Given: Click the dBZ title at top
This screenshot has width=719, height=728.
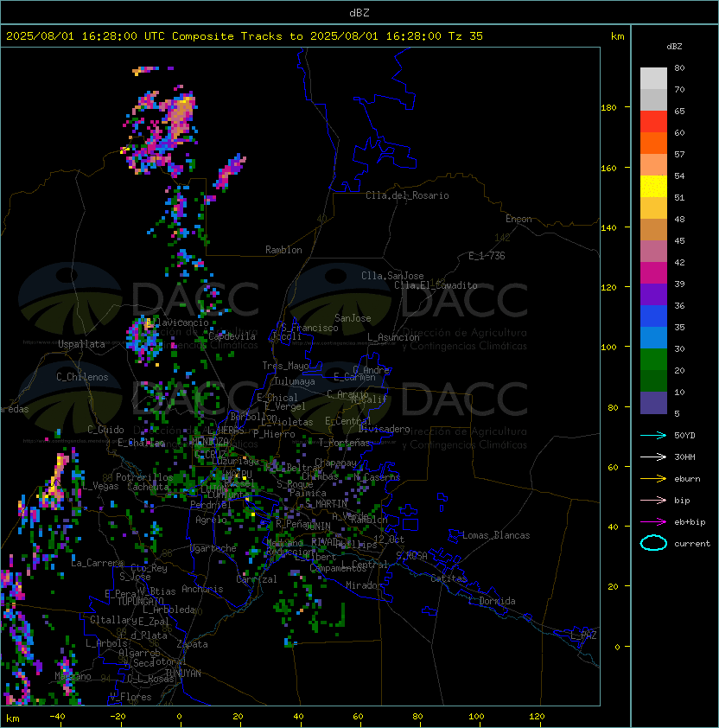Looking at the screenshot, I should coord(359,13).
